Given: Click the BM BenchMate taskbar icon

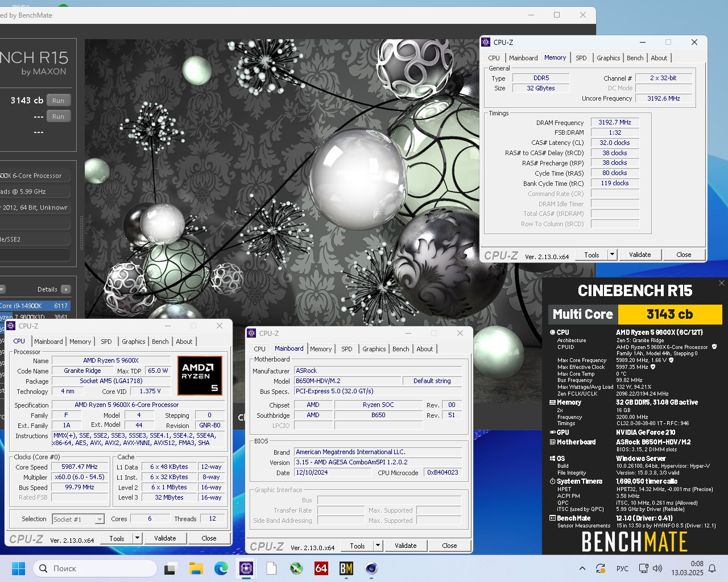Looking at the screenshot, I should coord(346,568).
